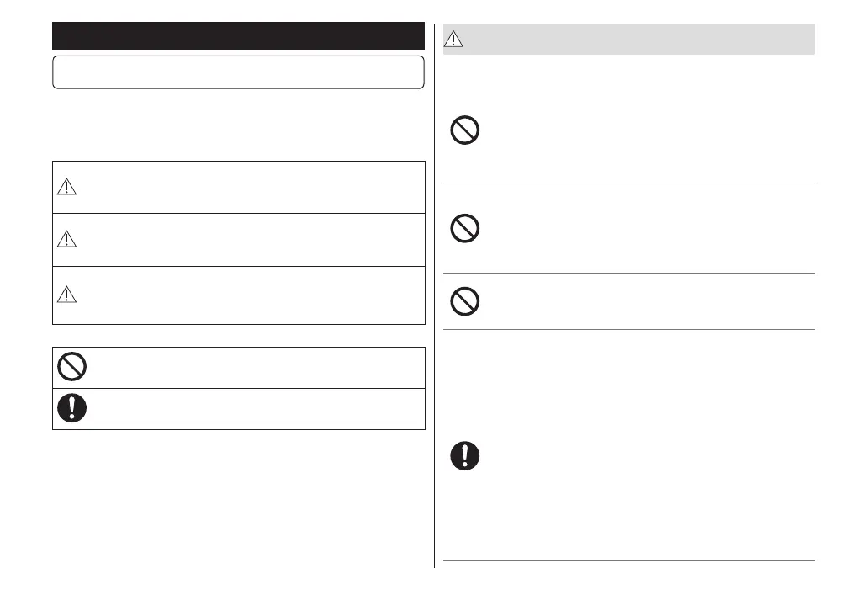Viewport: 868px width, 611px height.
Task: Click the third row of the warning triangle table
Action: click(252, 295)
